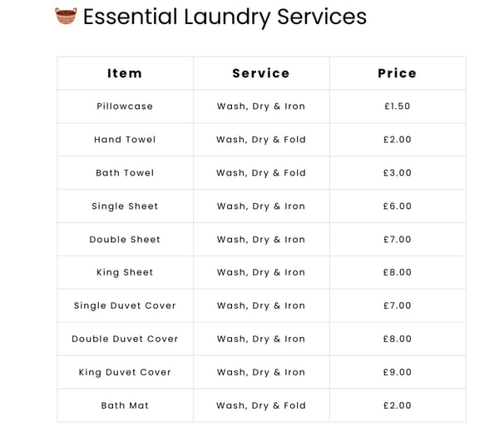504x432 pixels.
Task: Click the £9.00 price cell
Action: pos(398,373)
